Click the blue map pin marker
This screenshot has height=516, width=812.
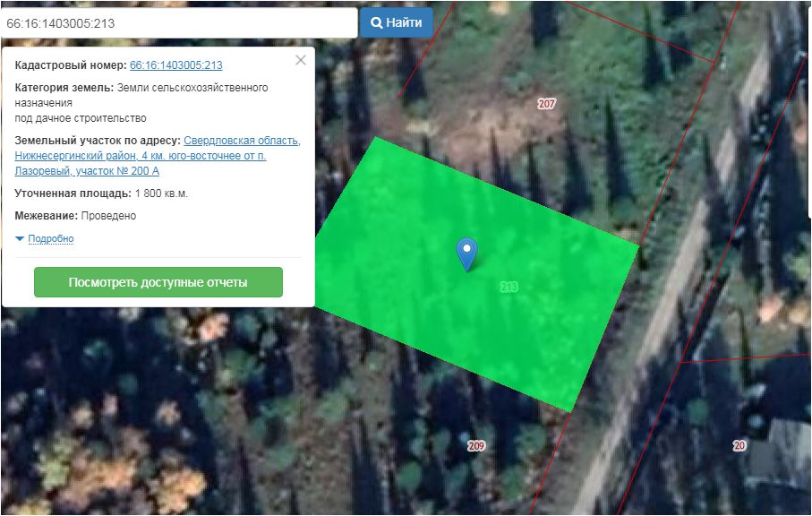point(466,254)
